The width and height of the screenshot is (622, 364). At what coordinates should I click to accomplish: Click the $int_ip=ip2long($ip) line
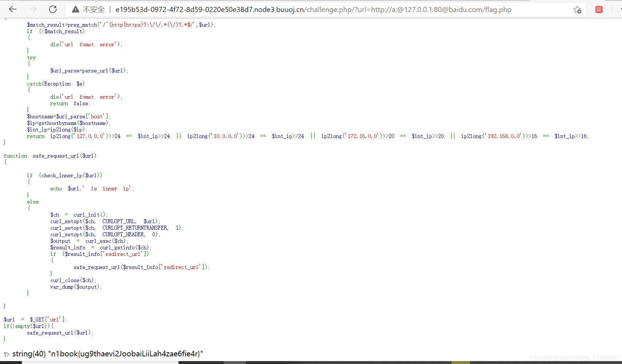tap(57, 130)
